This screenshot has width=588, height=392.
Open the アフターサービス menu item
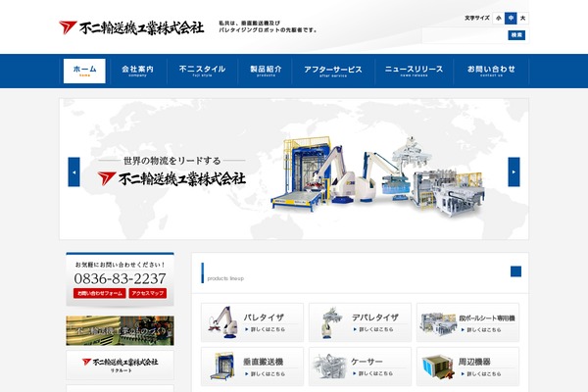333,71
